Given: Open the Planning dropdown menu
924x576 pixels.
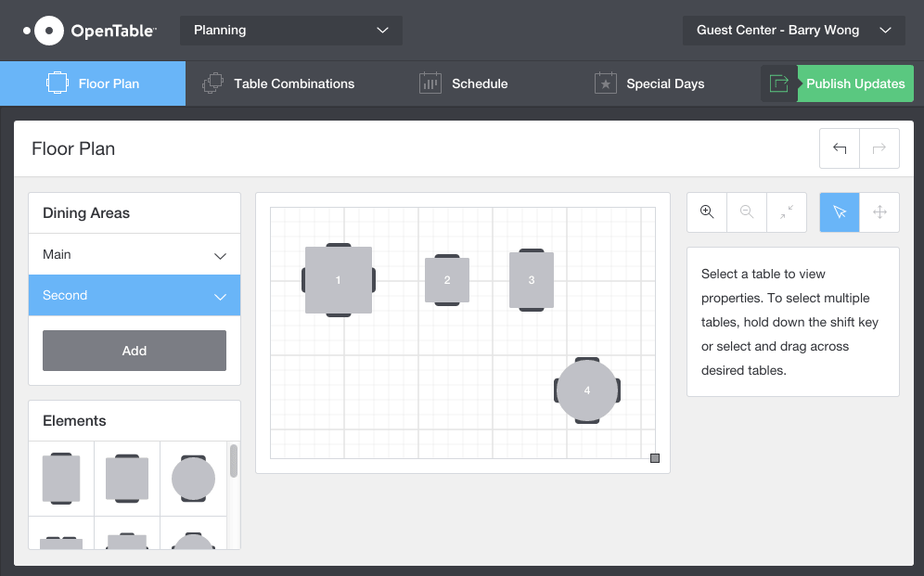Looking at the screenshot, I should (291, 31).
